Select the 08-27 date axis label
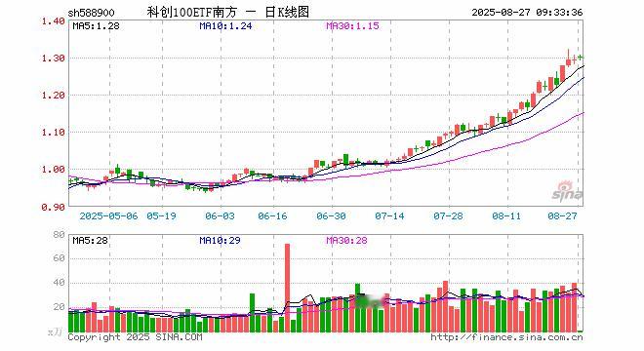The height and width of the screenshot is (351, 644). click(x=562, y=215)
